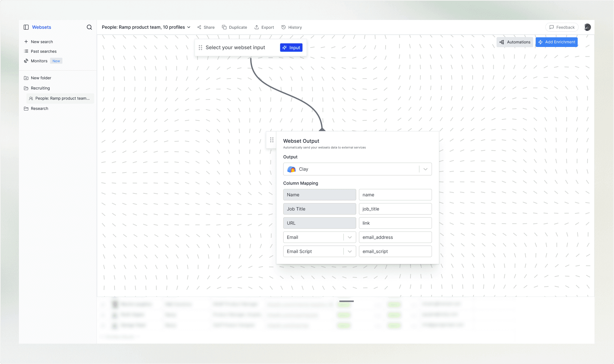
Task: Edit the email_script mapping field
Action: pyautogui.click(x=395, y=251)
